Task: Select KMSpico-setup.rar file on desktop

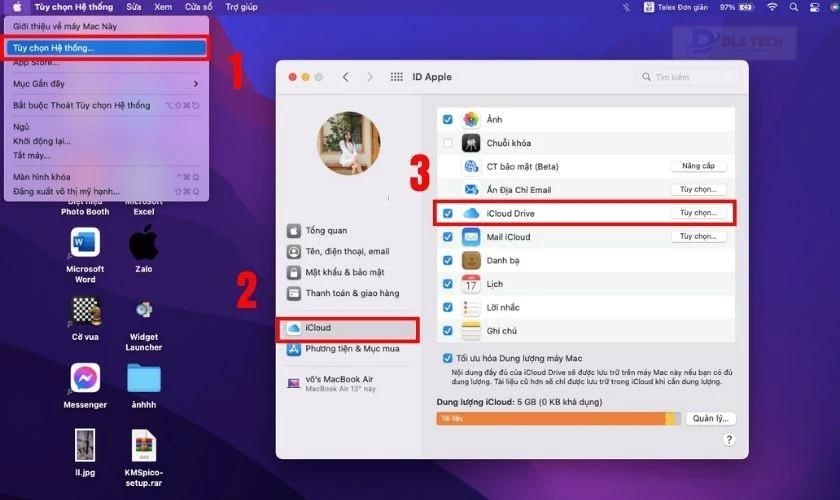Action: point(144,445)
